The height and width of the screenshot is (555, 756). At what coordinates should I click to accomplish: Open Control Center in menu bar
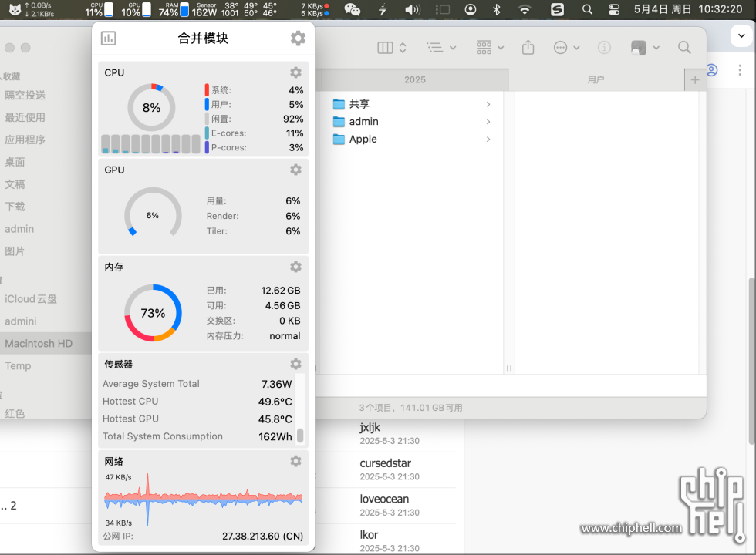point(614,9)
